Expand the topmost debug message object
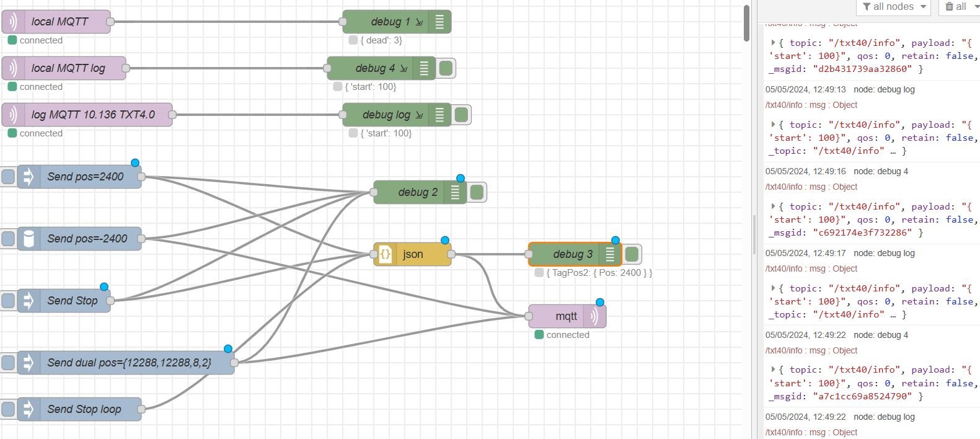980x439 pixels. (x=773, y=43)
